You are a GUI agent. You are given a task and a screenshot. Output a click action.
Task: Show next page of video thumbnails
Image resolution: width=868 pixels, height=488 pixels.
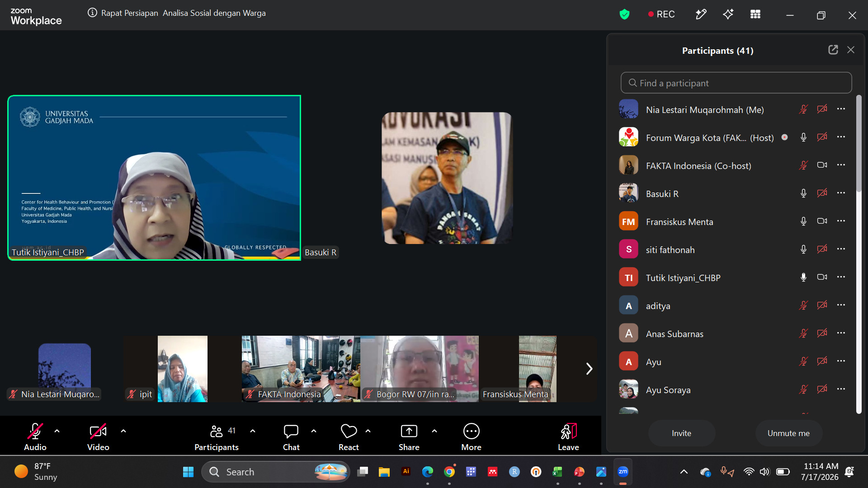point(589,369)
